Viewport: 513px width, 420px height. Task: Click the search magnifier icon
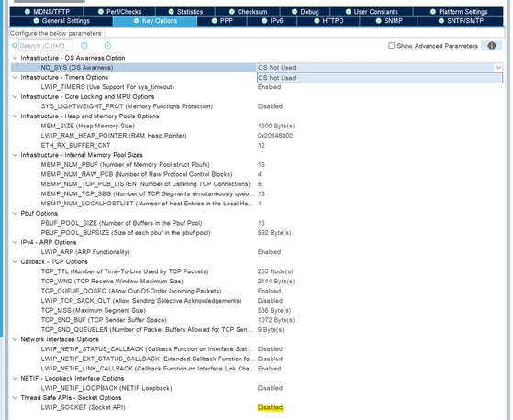(15, 46)
